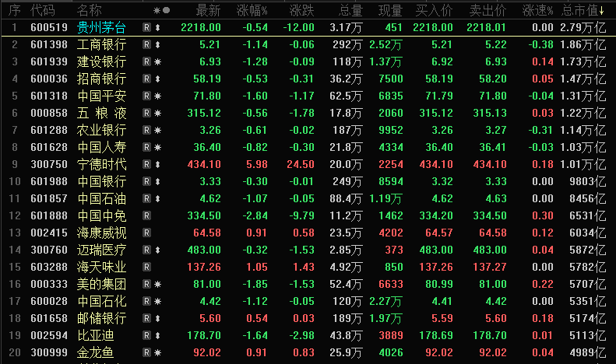Click the up-down marker for 贵州茅台
Image resolution: width=616 pixels, height=364 pixels.
coord(157,27)
